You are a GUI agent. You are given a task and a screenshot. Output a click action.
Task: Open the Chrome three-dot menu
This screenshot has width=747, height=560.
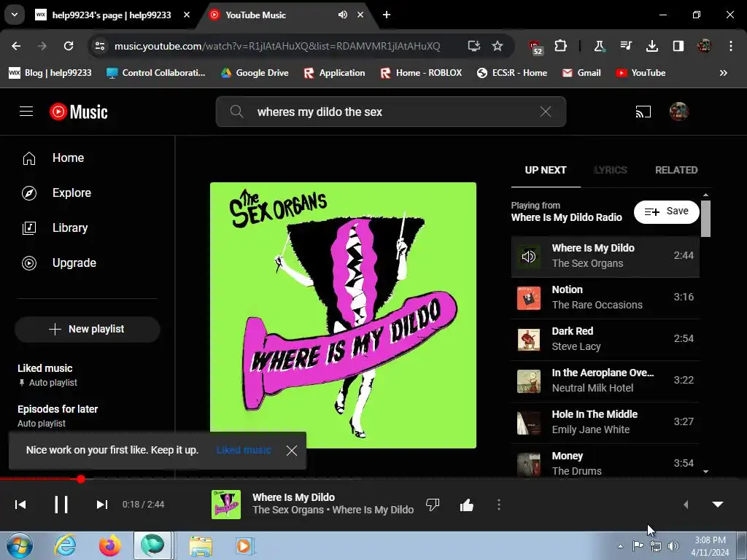click(731, 46)
